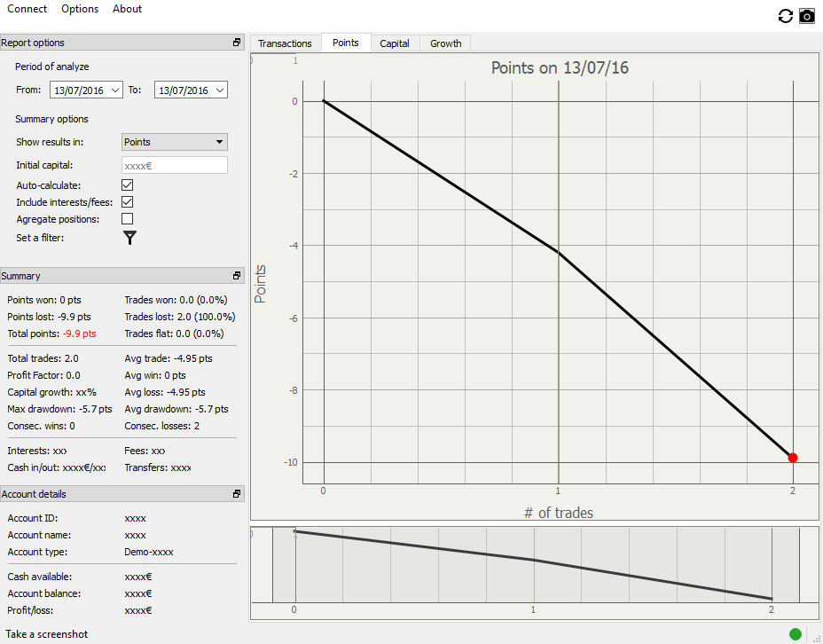Undock the Summary panel
Screen dimensions: 823x644
pyautogui.click(x=237, y=276)
